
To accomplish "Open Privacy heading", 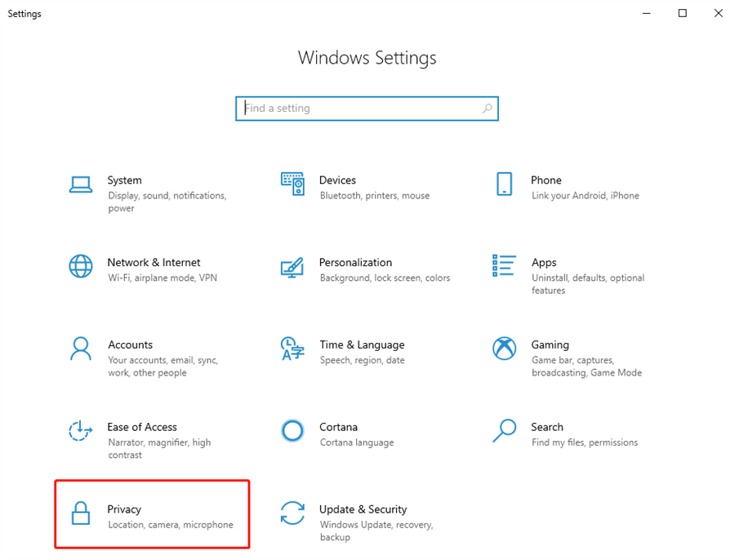I will (x=124, y=509).
